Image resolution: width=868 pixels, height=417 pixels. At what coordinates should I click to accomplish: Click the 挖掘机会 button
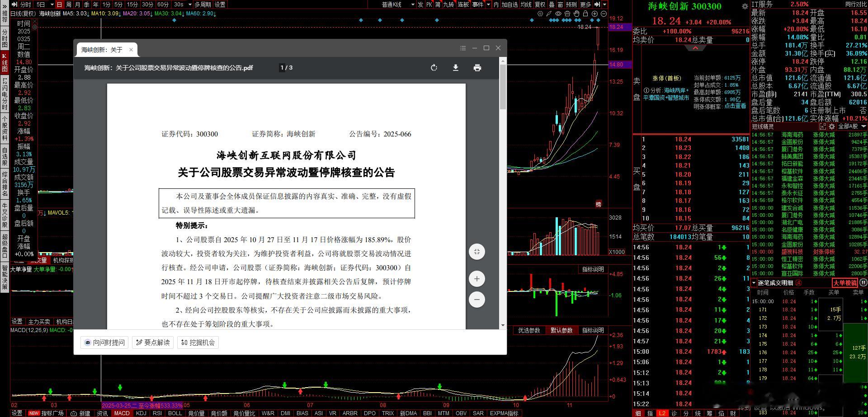pyautogui.click(x=198, y=342)
